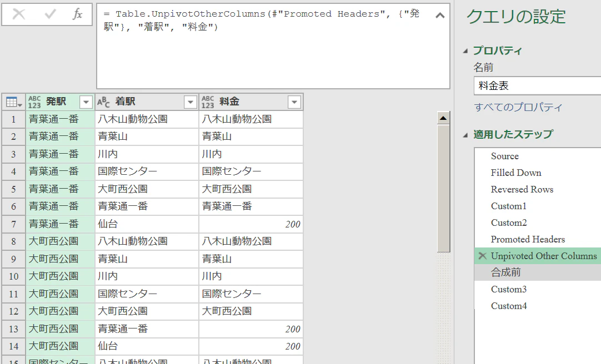Confirm formula with the checkmark icon
Screen dimensions: 601x364
(x=50, y=14)
